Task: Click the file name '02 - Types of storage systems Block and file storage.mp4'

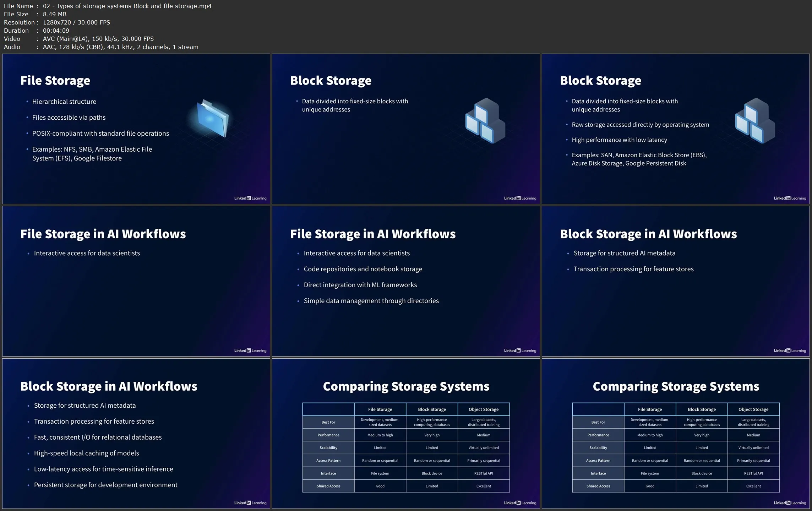Action: tap(127, 6)
